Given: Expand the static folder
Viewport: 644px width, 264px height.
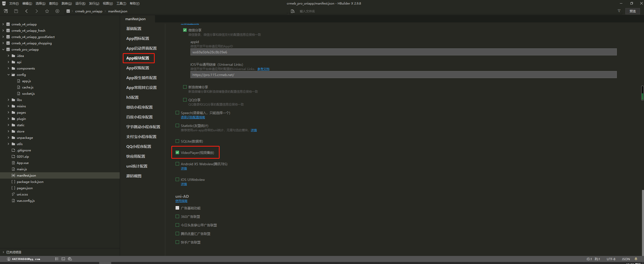Looking at the screenshot, I should pyautogui.click(x=8, y=125).
